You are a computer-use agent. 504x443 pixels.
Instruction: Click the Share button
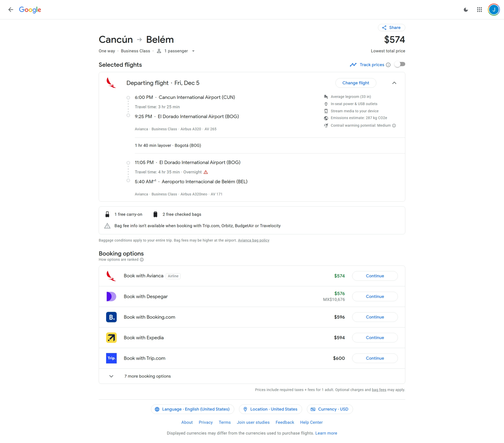(x=391, y=28)
